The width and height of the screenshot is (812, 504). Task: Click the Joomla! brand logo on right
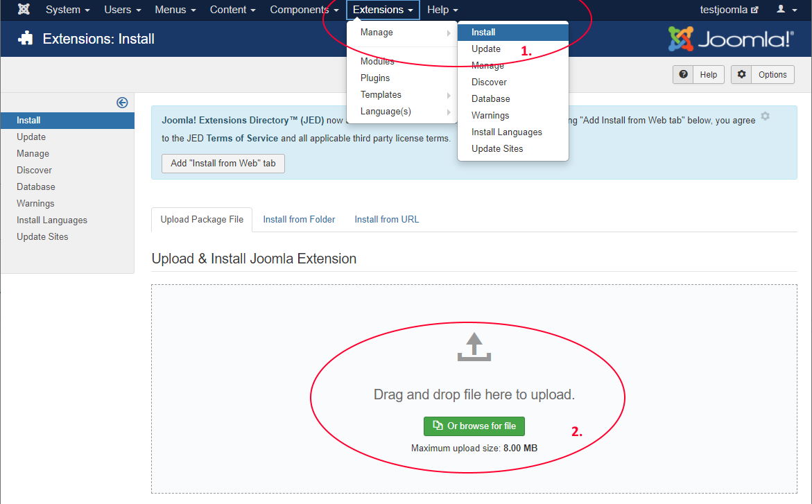point(731,39)
